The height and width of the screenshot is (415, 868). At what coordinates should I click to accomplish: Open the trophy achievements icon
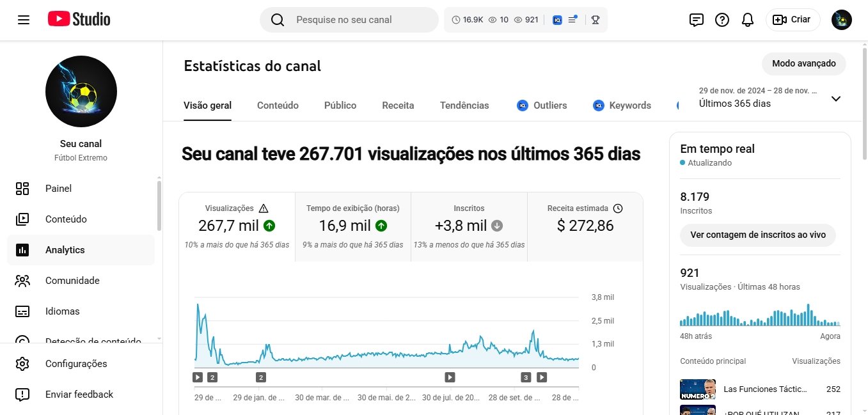coord(596,20)
